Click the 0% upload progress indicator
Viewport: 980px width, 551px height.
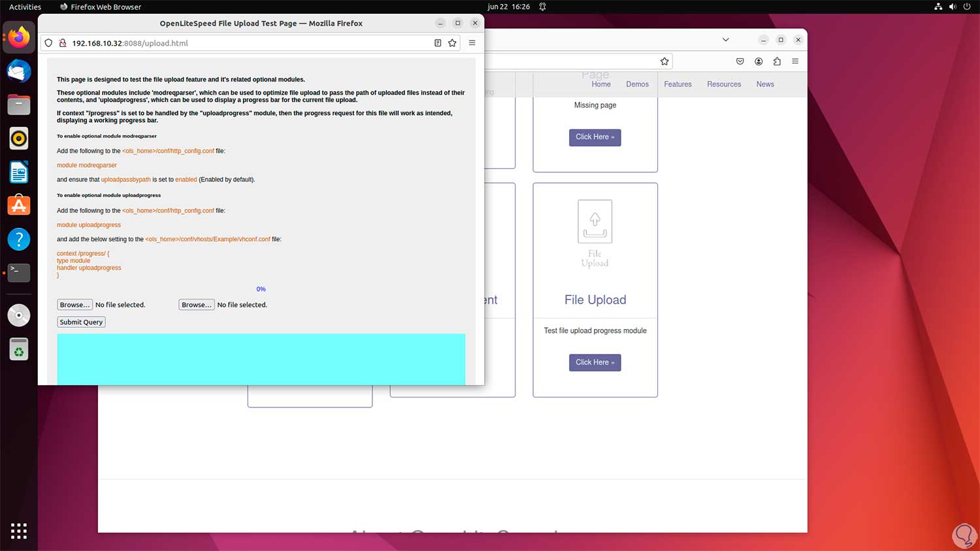tap(261, 289)
